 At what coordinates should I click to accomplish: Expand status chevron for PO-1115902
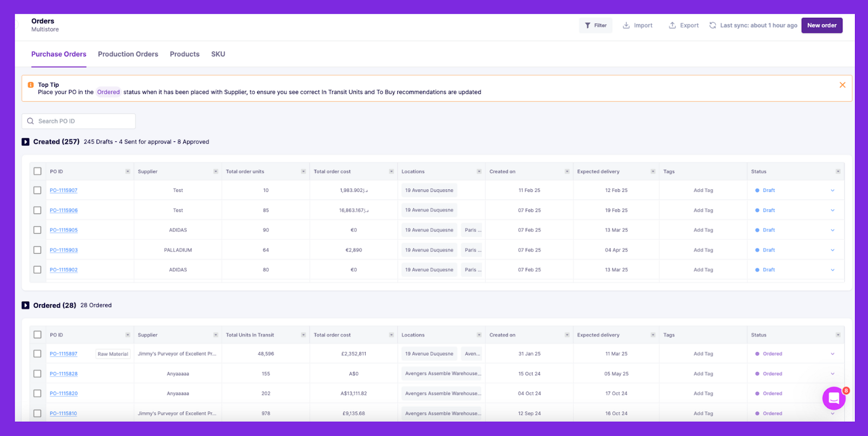pos(833,270)
